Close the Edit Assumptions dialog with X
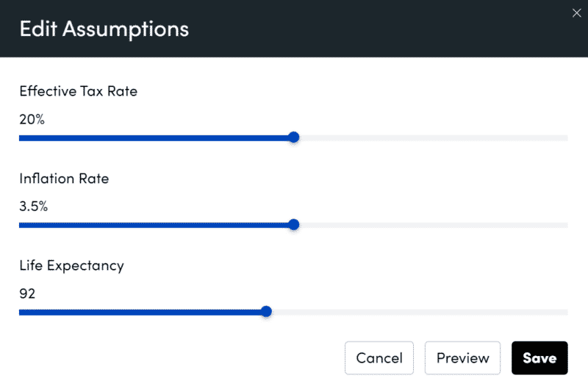 click(x=576, y=13)
